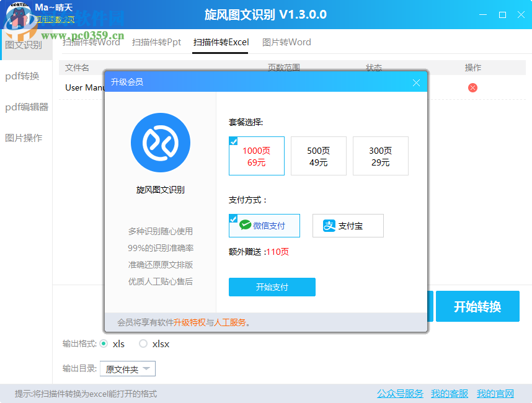
Task: Open the 原文件夹 output directory dropdown
Action: (x=127, y=368)
